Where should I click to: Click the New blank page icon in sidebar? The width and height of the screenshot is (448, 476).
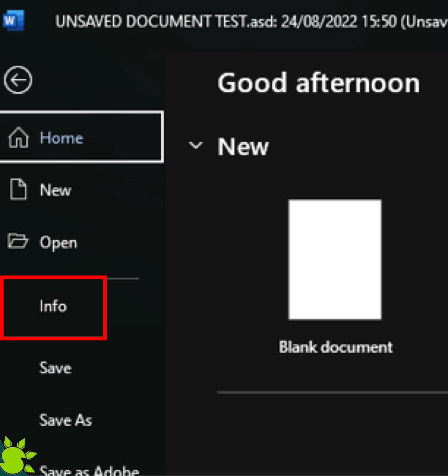[x=19, y=190]
